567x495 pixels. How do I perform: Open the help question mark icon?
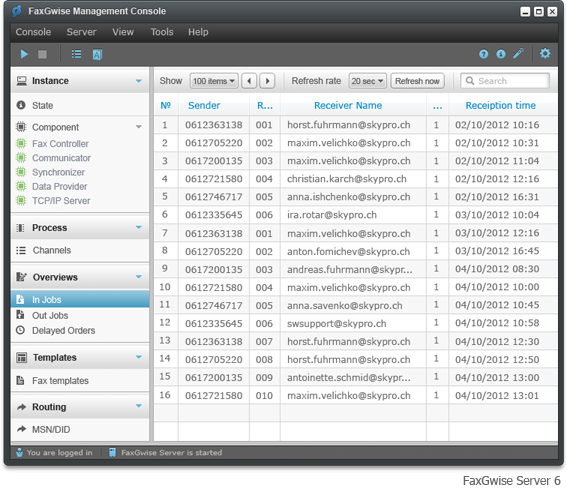tap(483, 54)
